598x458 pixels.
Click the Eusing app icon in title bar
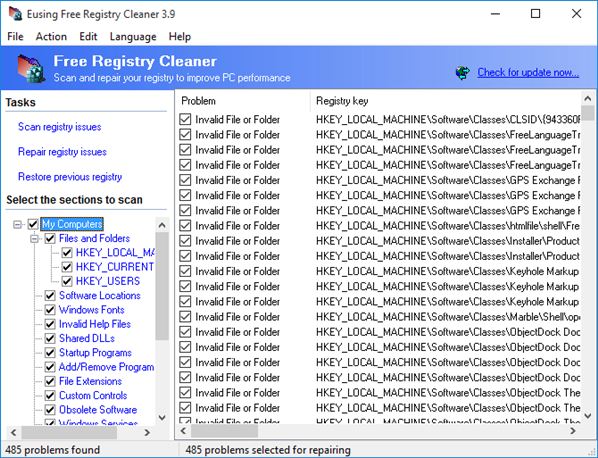(x=15, y=14)
